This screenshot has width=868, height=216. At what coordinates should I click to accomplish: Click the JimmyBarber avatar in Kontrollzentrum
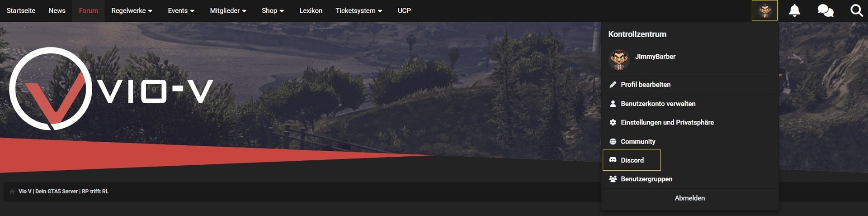click(x=619, y=60)
